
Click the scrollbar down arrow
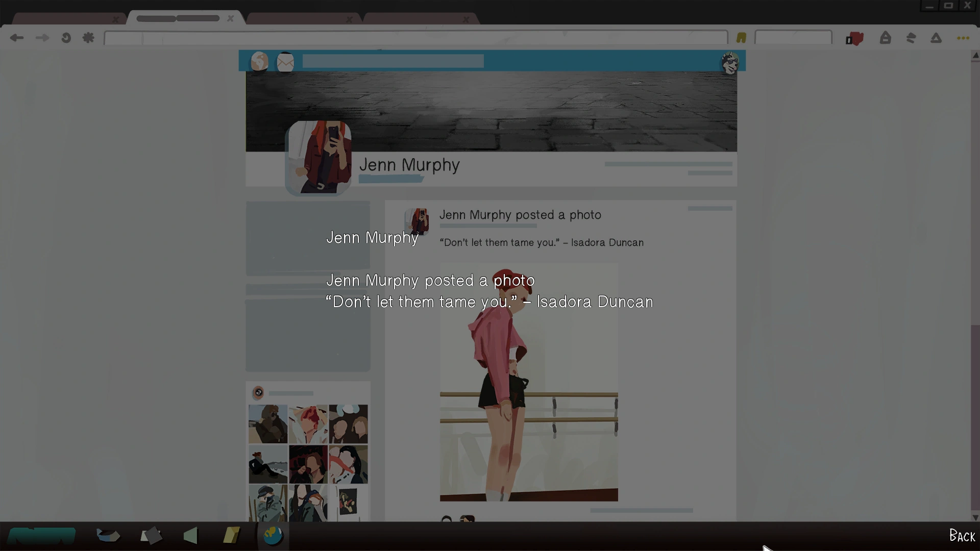[x=975, y=517]
